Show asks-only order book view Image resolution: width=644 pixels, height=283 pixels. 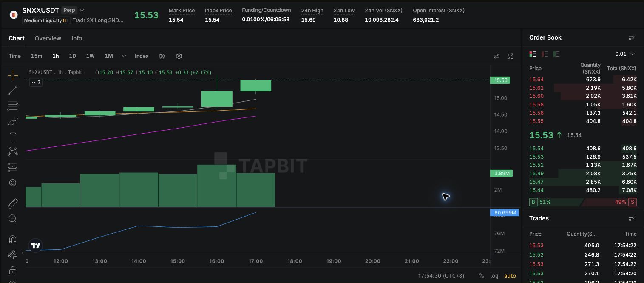545,54
